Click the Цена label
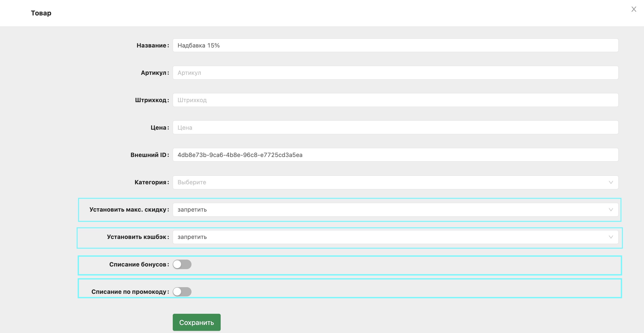This screenshot has width=644, height=333. point(160,128)
